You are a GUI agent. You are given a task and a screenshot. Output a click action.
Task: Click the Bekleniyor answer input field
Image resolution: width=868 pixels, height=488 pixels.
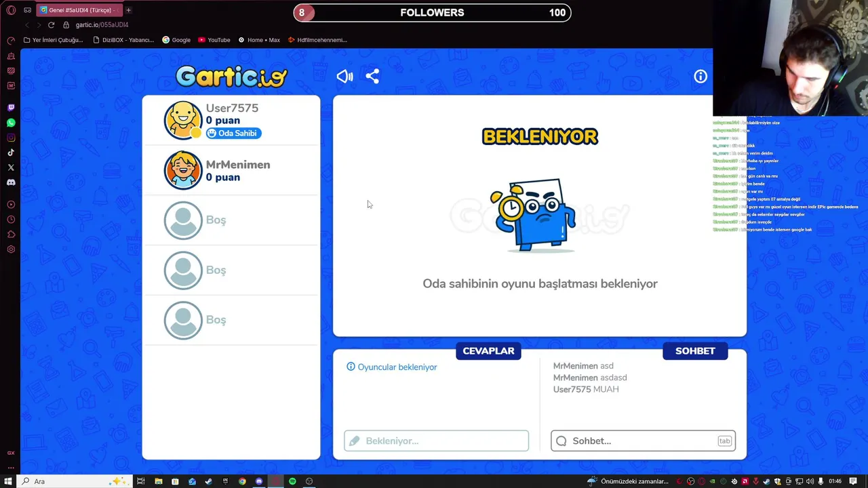[436, 441]
